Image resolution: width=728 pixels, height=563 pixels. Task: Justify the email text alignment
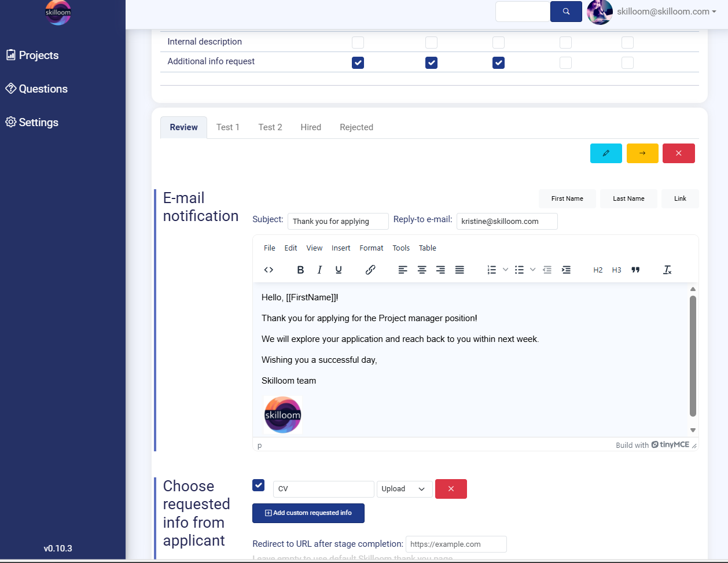[x=459, y=270]
